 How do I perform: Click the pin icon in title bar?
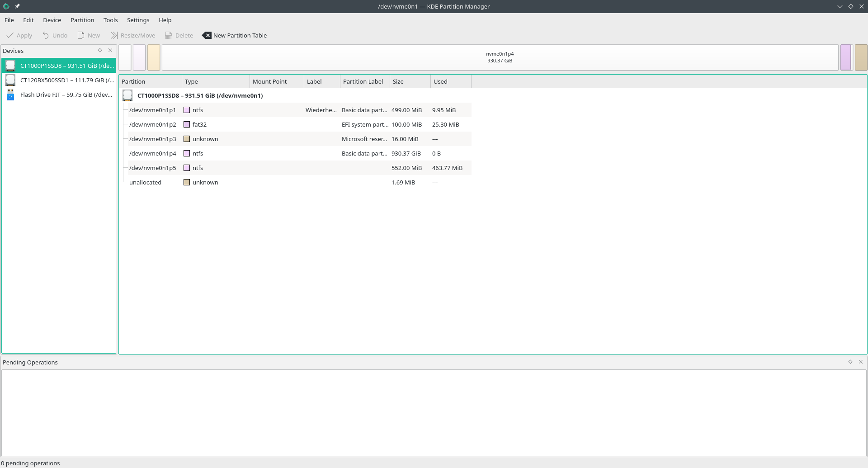click(17, 6)
